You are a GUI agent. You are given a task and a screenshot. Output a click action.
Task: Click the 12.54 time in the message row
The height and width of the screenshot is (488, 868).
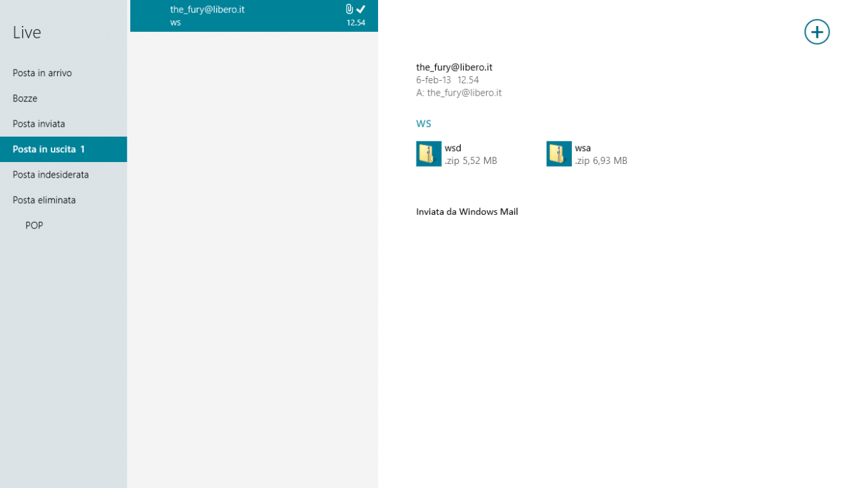click(x=356, y=23)
